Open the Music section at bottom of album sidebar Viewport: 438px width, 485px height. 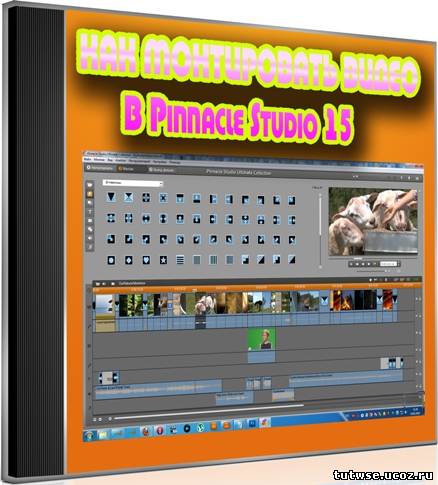click(90, 247)
